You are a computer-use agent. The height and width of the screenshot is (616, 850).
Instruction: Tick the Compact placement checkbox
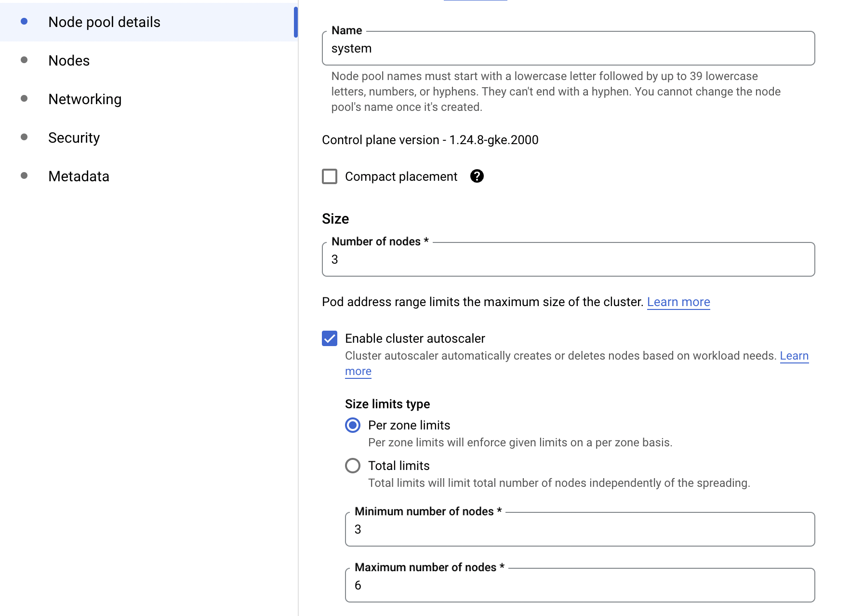(x=330, y=176)
